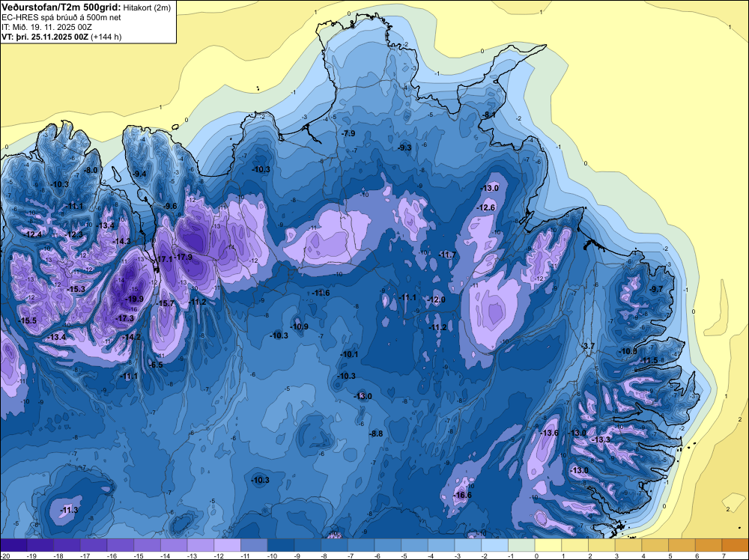This screenshot has height=560, width=749.
Task: Select the -6.5 temperature reading
Action: pyautogui.click(x=157, y=365)
